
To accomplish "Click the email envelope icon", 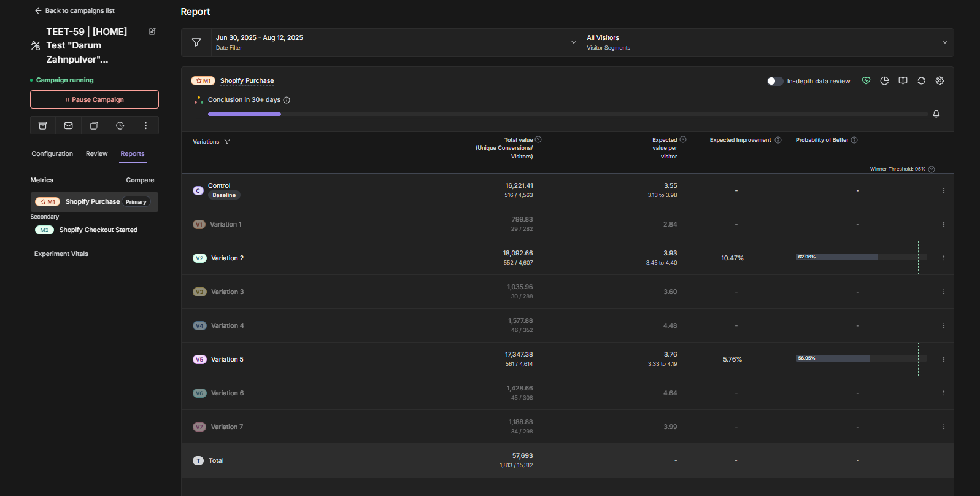I will tap(69, 125).
